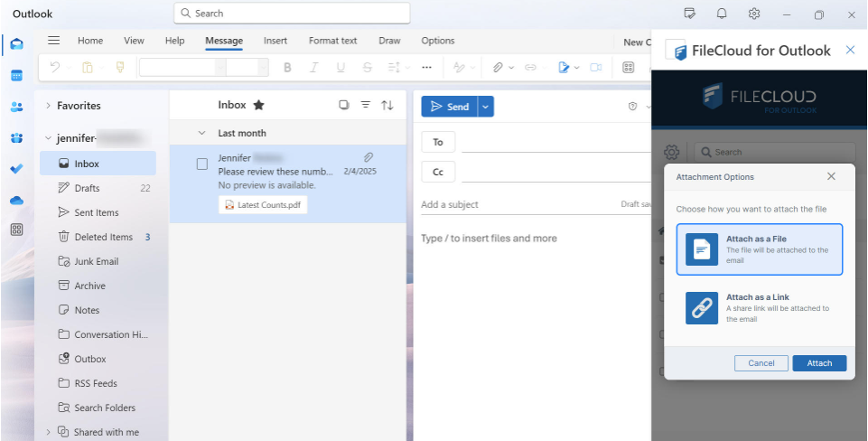Open the Format text tab
Viewport: 868px width, 441px height.
(x=332, y=41)
